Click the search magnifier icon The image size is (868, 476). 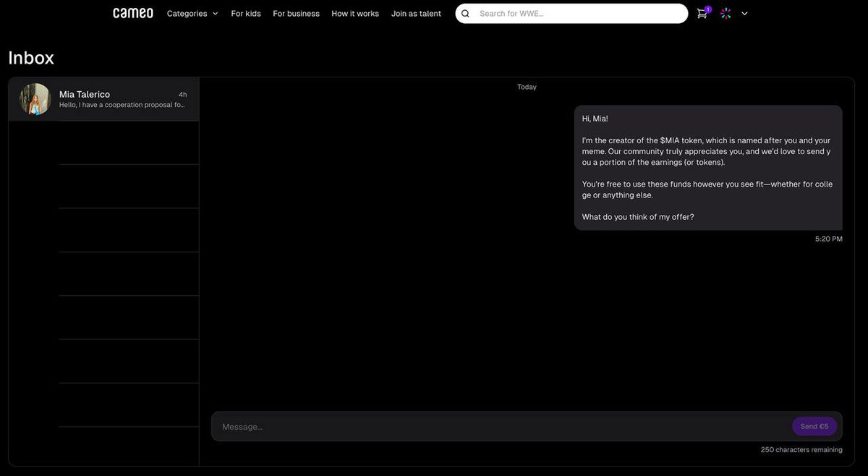[x=465, y=13]
